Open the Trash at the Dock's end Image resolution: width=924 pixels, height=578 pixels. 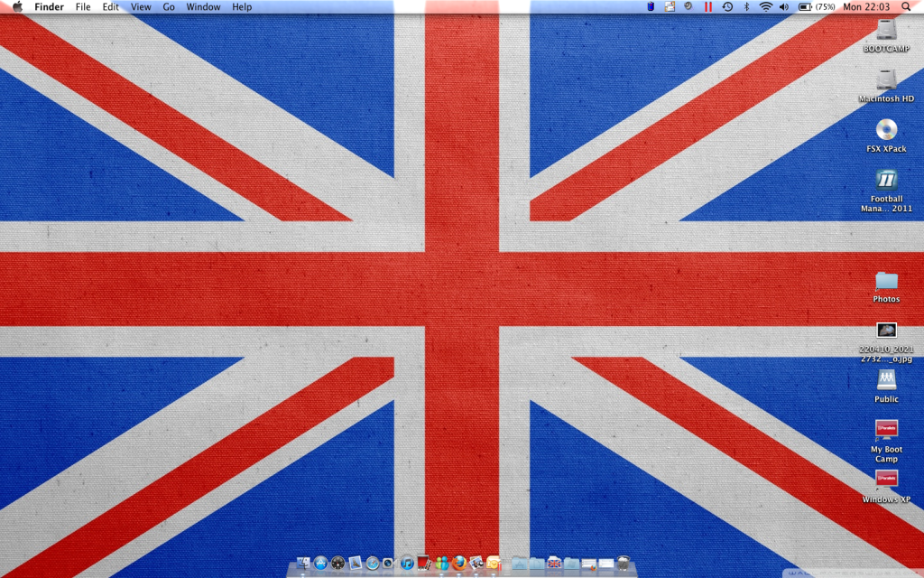tap(623, 564)
